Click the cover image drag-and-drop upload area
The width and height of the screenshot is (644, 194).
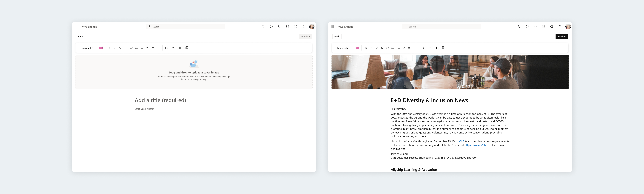click(194, 72)
